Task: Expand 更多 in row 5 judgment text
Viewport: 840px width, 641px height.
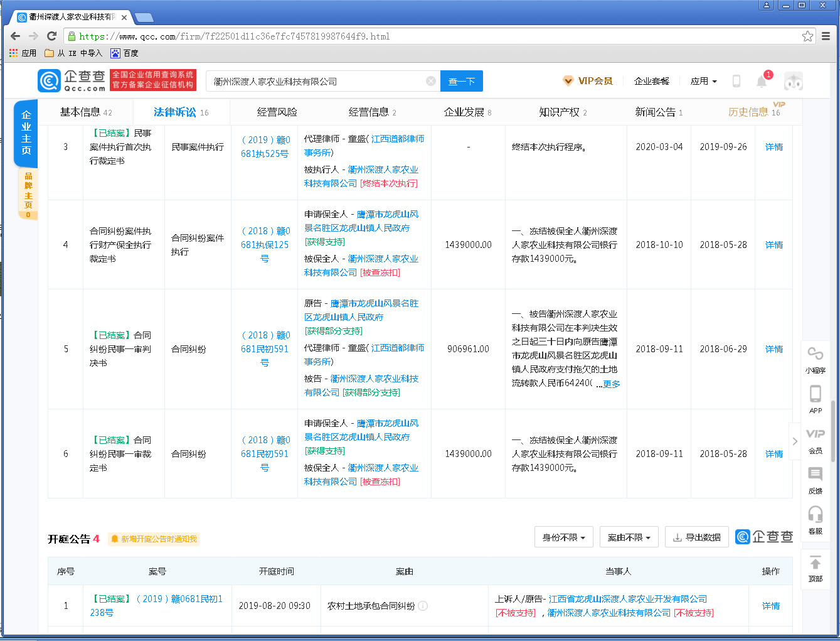Action: (611, 384)
